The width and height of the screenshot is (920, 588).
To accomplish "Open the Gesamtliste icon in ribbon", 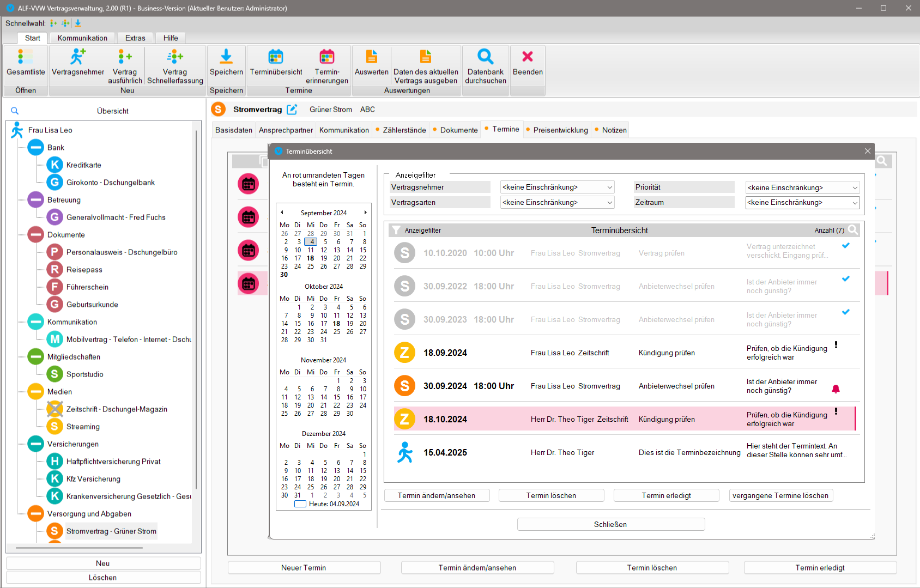I will (25, 57).
